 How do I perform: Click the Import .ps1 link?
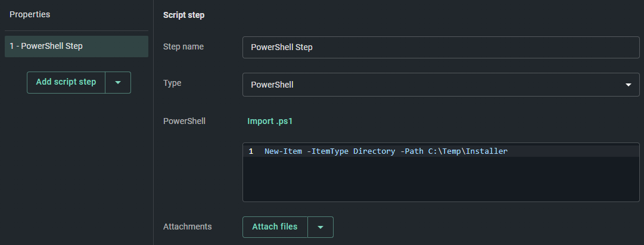click(x=270, y=121)
